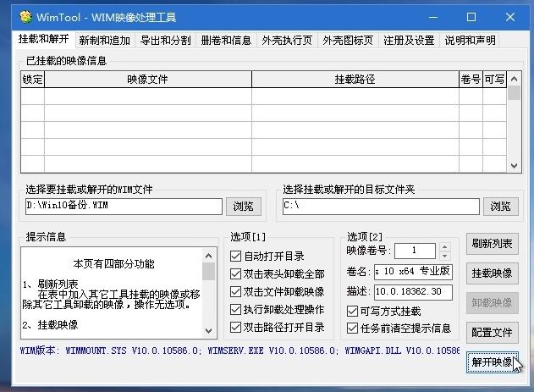Switch to the 新制和追加 tab
534x392 pixels.
coord(105,40)
